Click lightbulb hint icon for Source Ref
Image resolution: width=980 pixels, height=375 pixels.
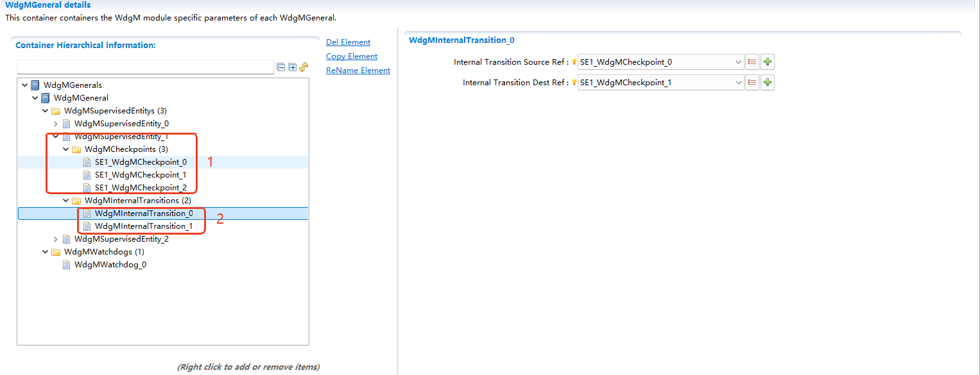click(574, 63)
